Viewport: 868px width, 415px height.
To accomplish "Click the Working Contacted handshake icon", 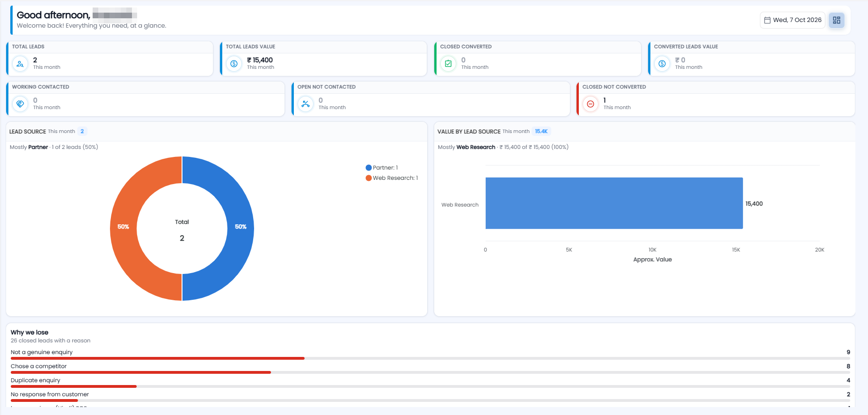I will coord(20,104).
